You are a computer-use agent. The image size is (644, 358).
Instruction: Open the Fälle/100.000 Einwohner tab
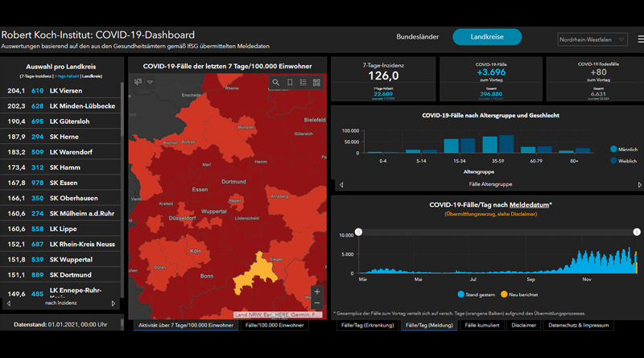coord(275,325)
